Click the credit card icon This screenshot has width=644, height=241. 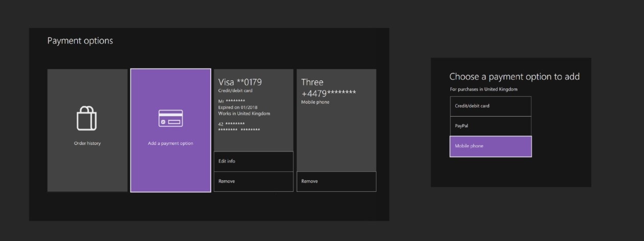170,118
